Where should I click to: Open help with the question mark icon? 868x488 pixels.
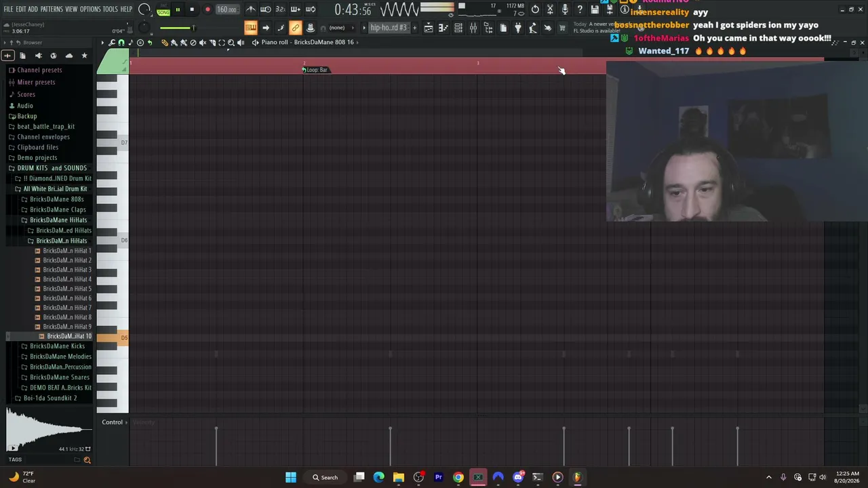580,9
